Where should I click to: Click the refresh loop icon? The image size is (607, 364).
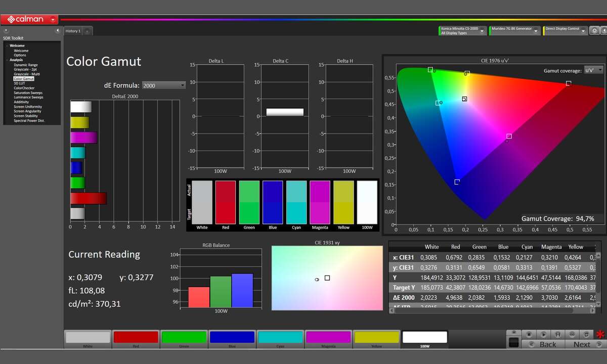pos(586,334)
